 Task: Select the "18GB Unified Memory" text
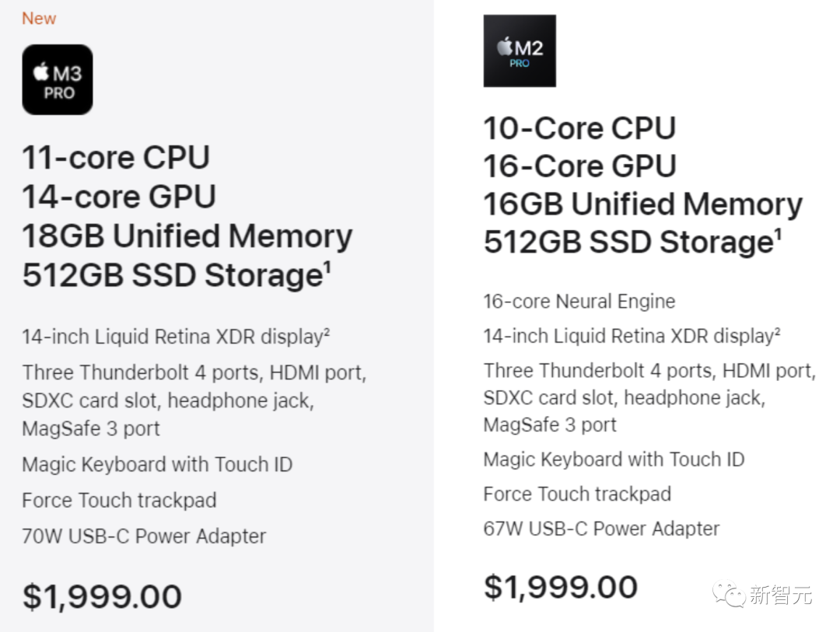[187, 236]
